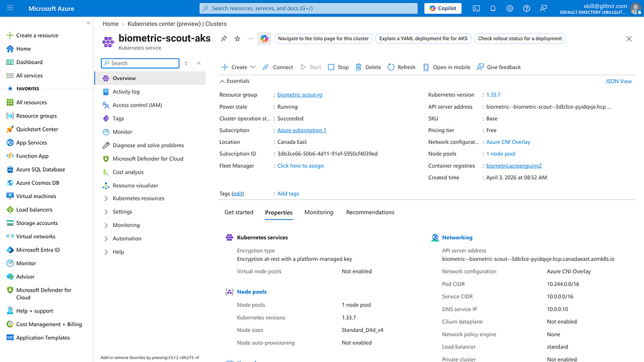Switch to the Get started tab
The height and width of the screenshot is (362, 644).
coord(239,212)
